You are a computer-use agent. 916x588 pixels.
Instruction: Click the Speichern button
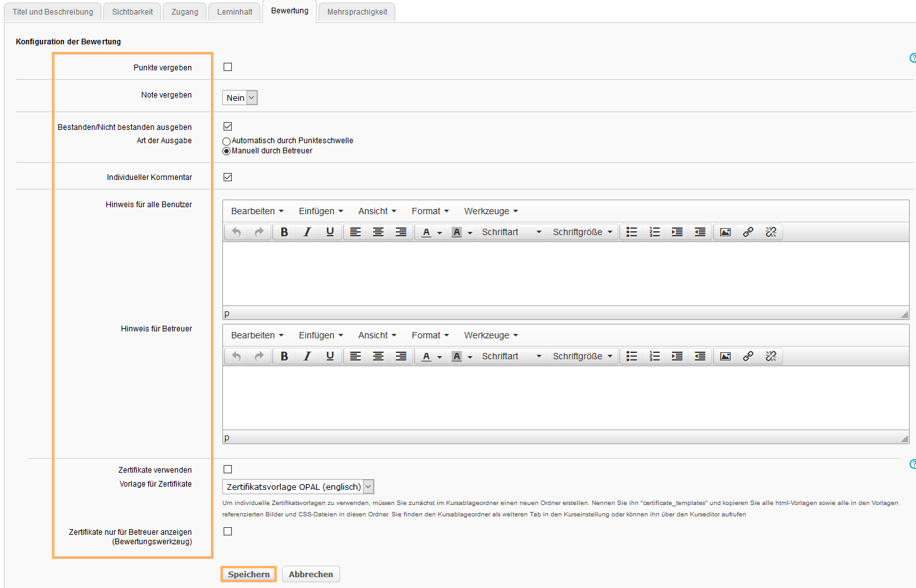[249, 574]
